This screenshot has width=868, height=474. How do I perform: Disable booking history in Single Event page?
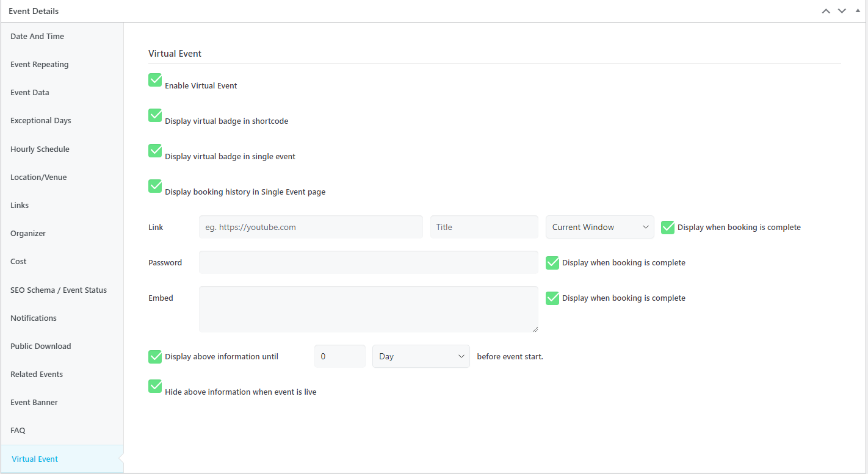click(x=155, y=186)
